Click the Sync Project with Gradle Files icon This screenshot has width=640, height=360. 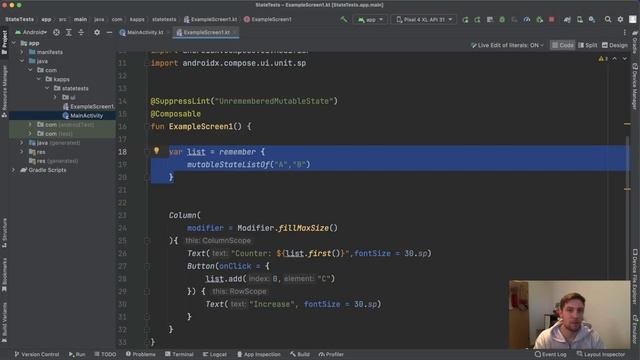tap(567, 20)
